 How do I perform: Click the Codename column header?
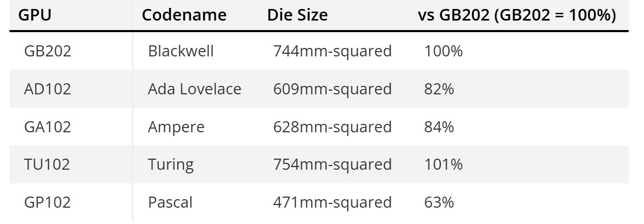point(184,15)
